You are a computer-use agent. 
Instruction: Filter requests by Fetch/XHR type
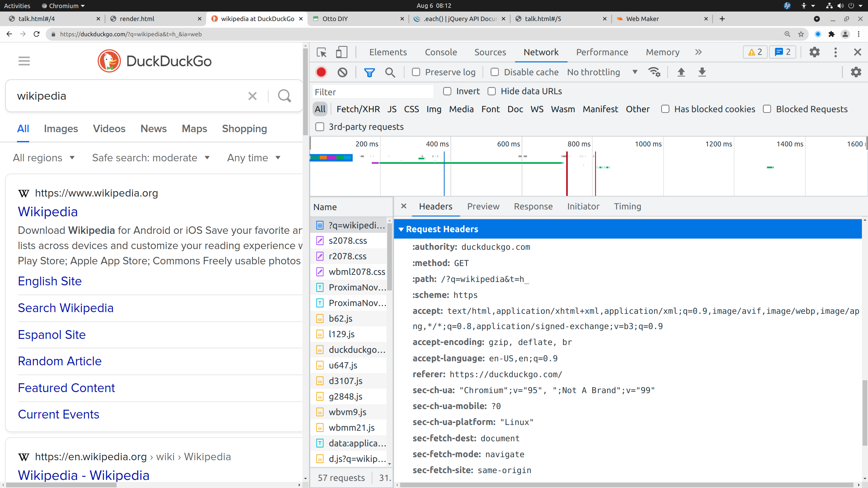(x=358, y=109)
